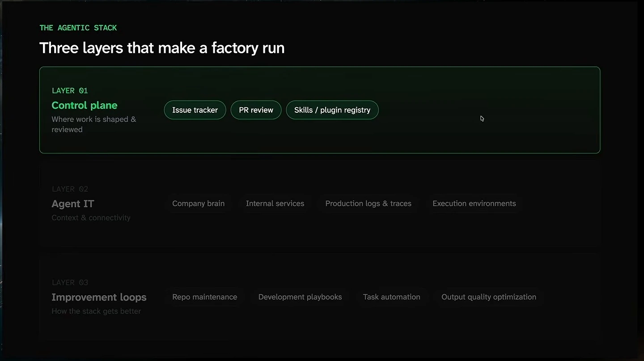Open the Skills / plugin registry pill
This screenshot has width=644, height=361.
tap(332, 110)
